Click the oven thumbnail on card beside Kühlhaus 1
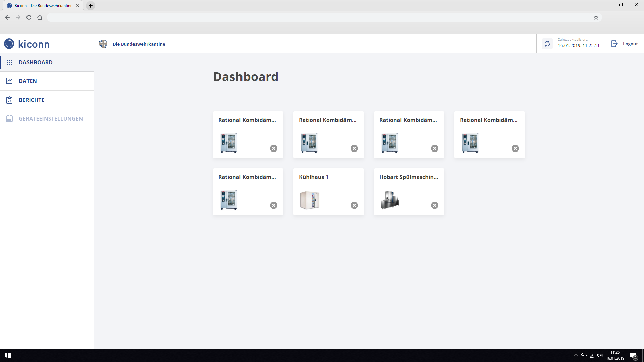644x362 pixels. click(229, 200)
